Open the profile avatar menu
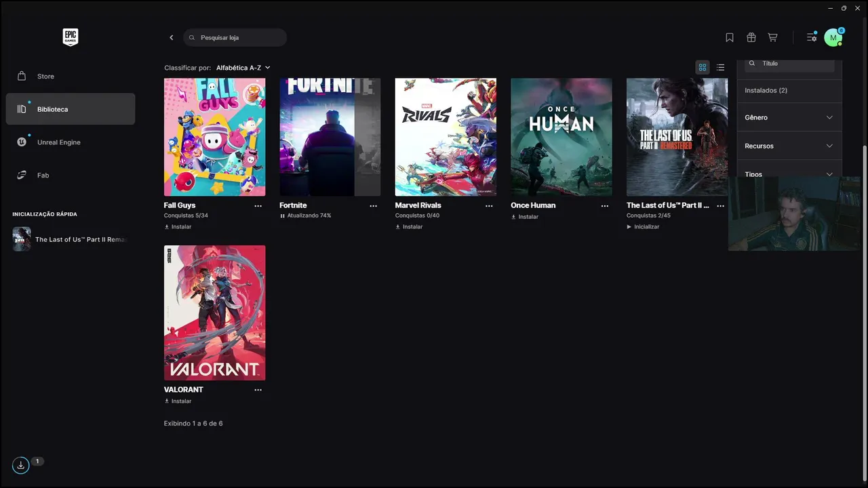 pyautogui.click(x=833, y=37)
